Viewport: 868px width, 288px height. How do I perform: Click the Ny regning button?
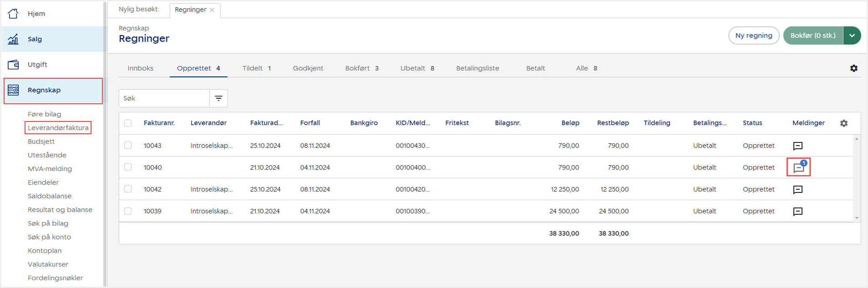pos(753,35)
